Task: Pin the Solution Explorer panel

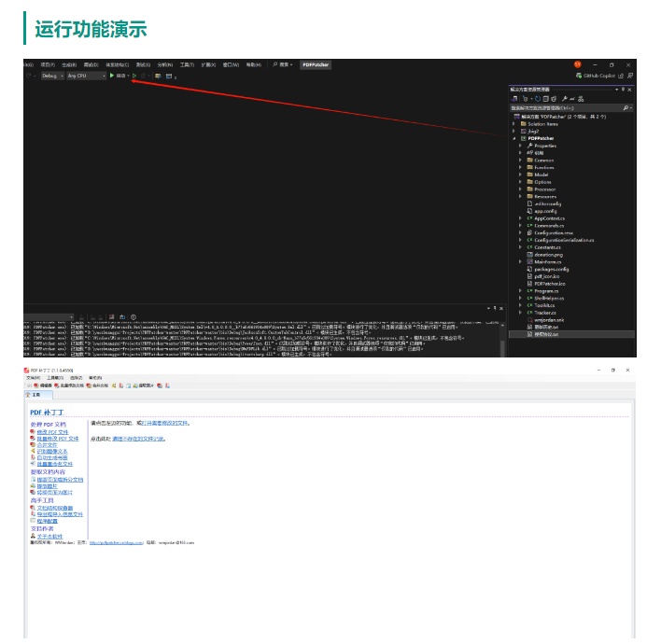Action: pos(623,90)
